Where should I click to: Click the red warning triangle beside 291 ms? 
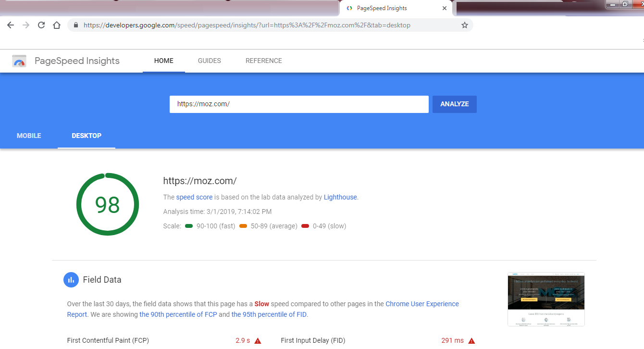click(471, 341)
